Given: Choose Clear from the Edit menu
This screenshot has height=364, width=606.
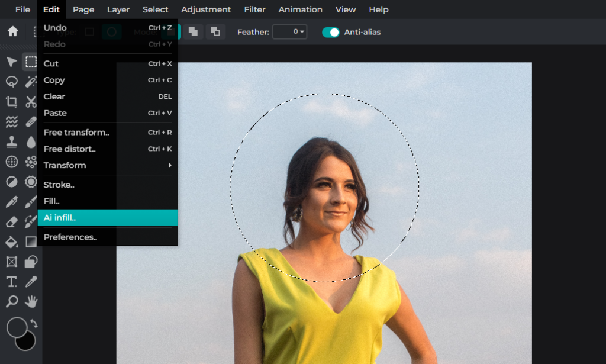Looking at the screenshot, I should pos(108,96).
